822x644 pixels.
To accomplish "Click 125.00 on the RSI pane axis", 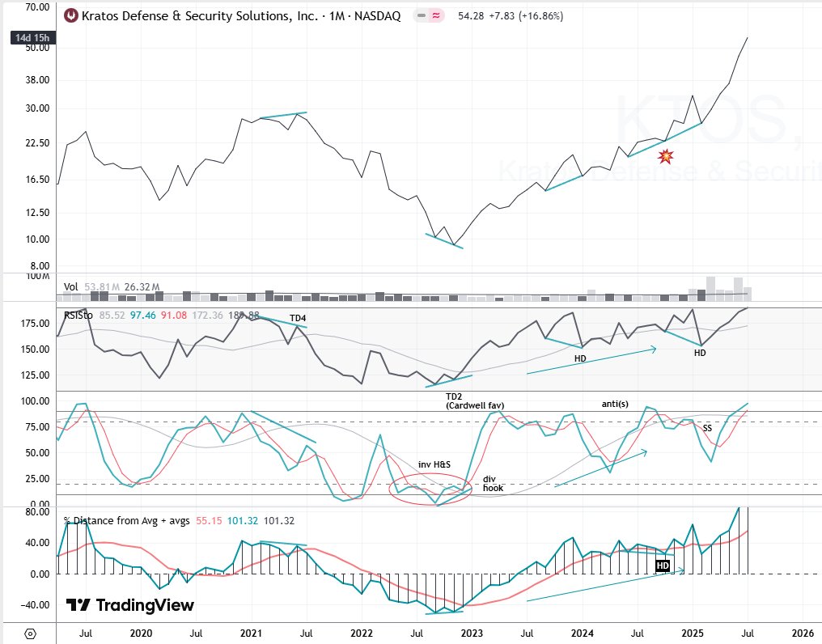I will (x=35, y=375).
